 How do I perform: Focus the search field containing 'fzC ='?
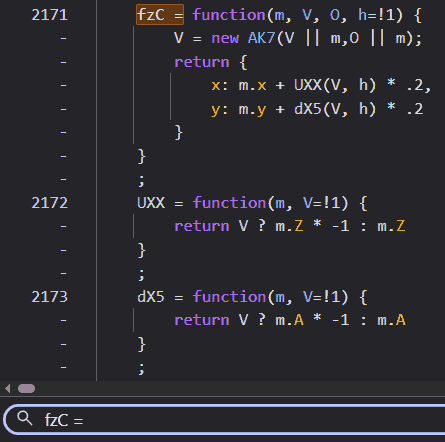click(x=225, y=419)
